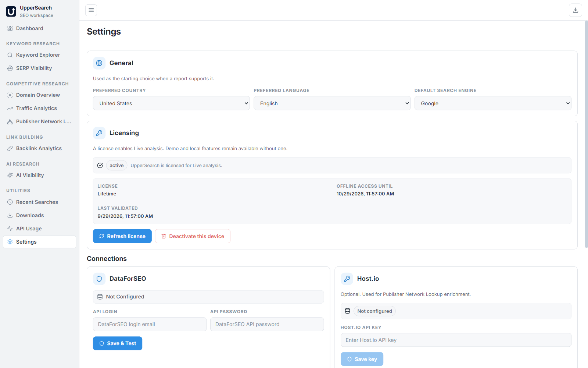Click the UpperSearch logo icon
The width and height of the screenshot is (588, 368).
[x=11, y=11]
